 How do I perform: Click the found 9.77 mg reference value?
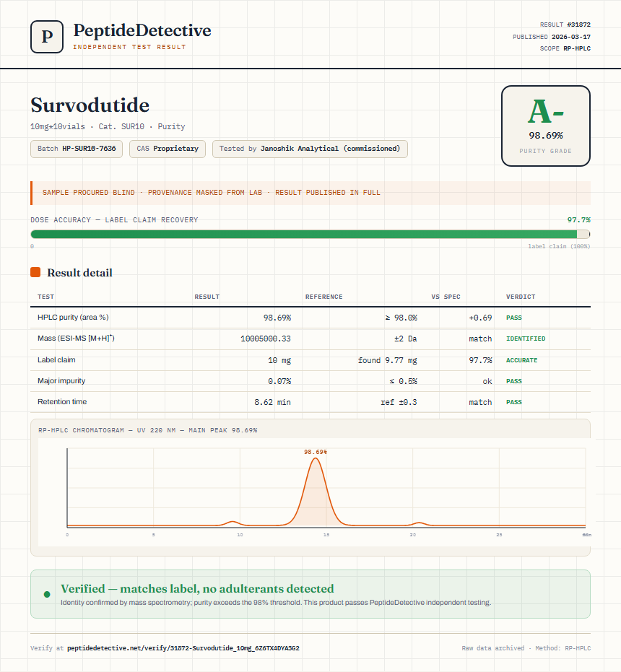(387, 360)
